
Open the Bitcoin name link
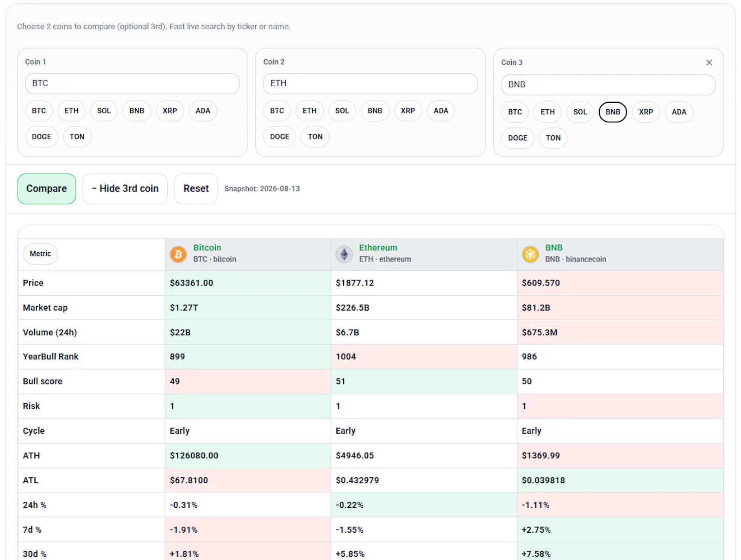[x=207, y=248]
